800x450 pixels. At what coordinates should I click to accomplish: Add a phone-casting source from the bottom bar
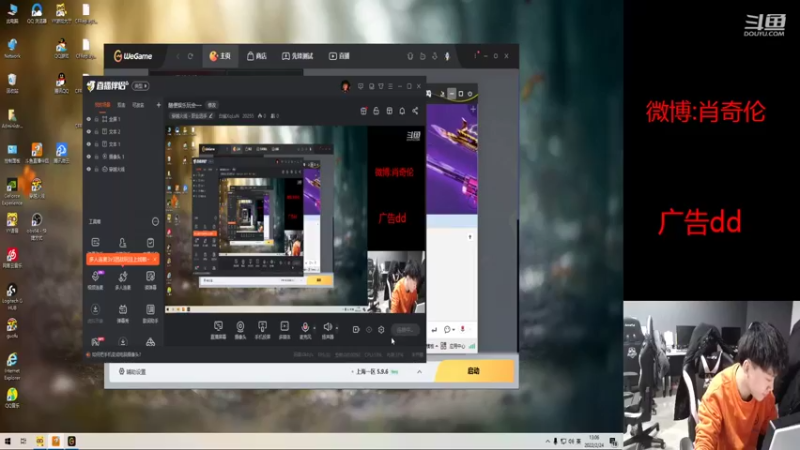[x=262, y=330]
